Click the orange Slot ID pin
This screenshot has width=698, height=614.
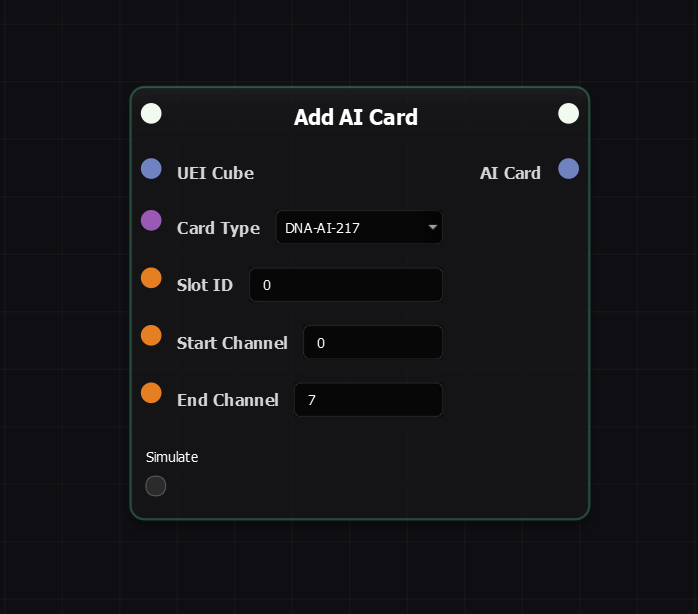click(151, 278)
